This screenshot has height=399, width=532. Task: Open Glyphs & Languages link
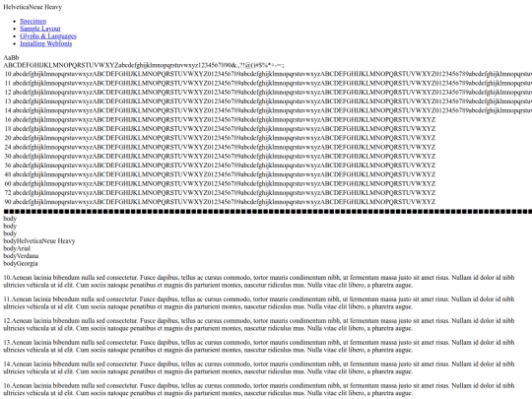pos(48,36)
